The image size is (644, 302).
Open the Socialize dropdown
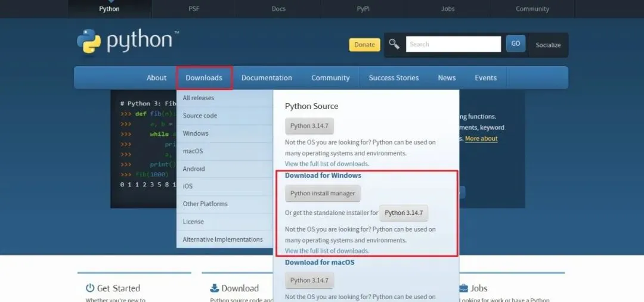(548, 45)
